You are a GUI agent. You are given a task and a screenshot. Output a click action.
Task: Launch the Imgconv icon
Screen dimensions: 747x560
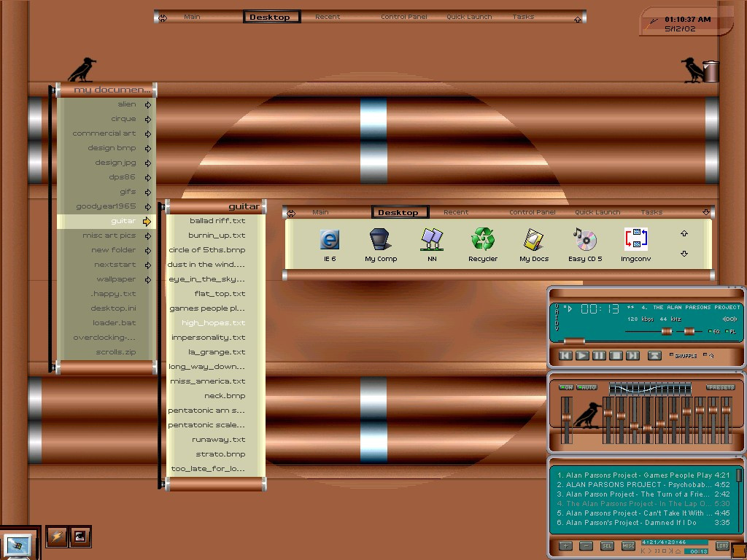635,240
